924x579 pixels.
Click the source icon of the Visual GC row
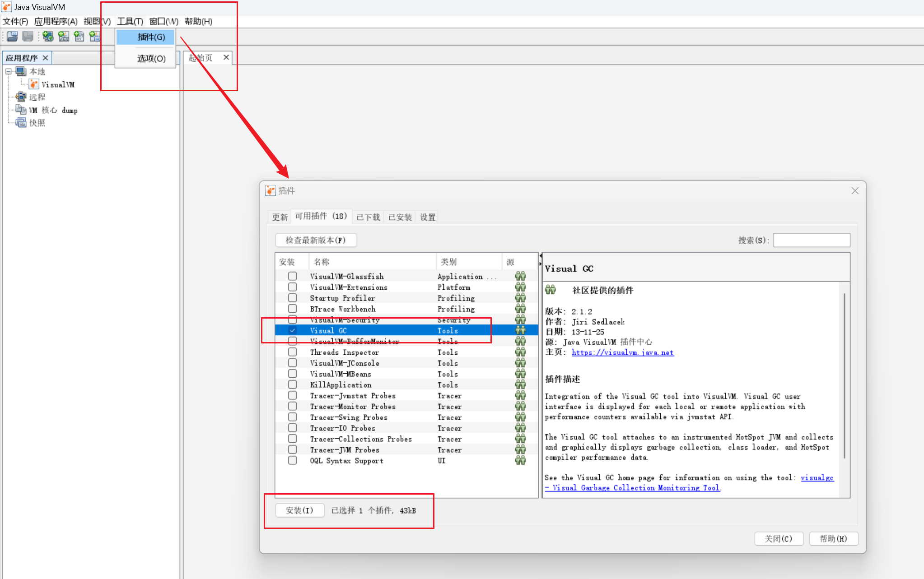(x=520, y=330)
